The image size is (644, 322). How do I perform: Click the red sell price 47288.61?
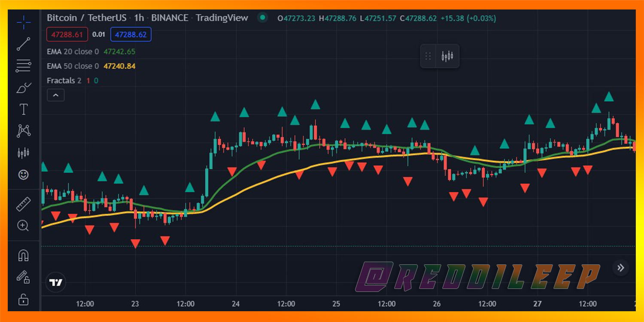pyautogui.click(x=67, y=34)
